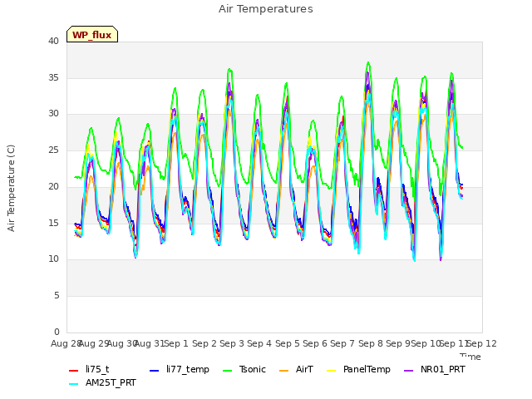Click the orange AirT legend color marker

coord(284,371)
